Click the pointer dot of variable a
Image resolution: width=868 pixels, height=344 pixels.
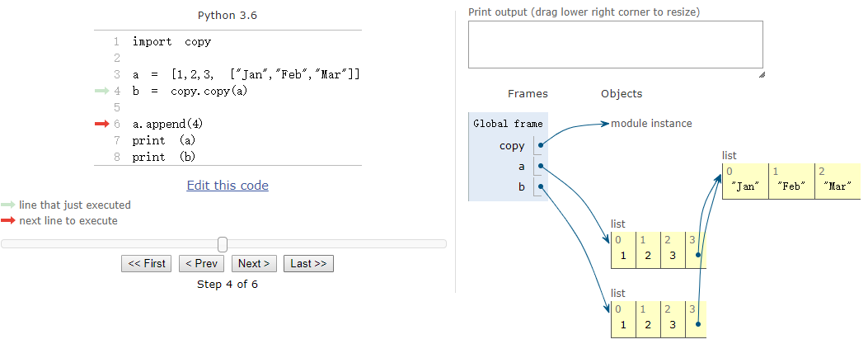tap(540, 166)
